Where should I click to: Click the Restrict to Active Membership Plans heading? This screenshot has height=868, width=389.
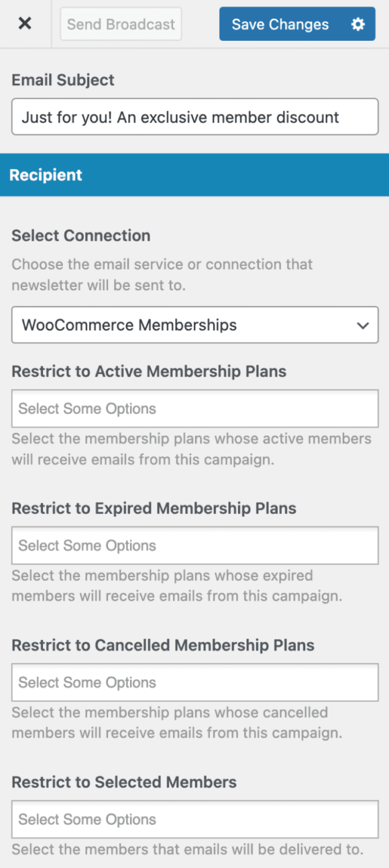[x=134, y=371]
